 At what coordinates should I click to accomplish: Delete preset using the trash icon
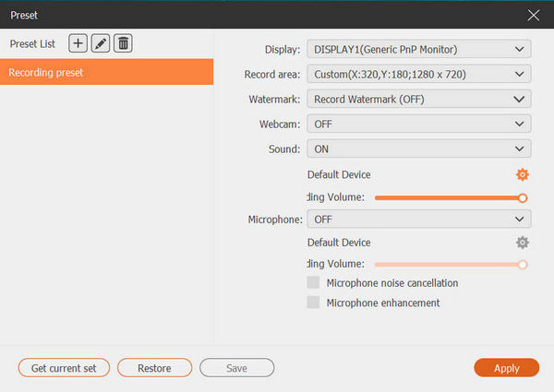point(123,43)
